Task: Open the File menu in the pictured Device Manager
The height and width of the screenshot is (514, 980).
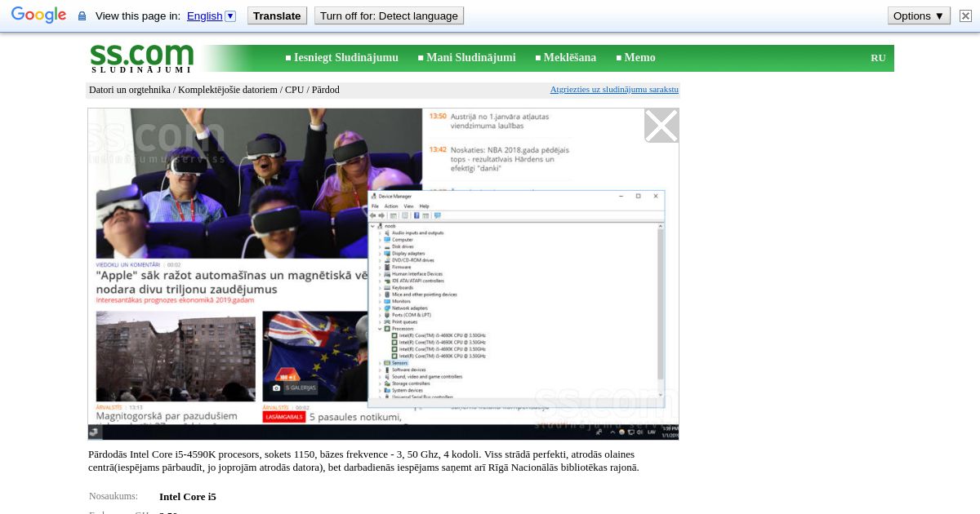Action: 375,206
